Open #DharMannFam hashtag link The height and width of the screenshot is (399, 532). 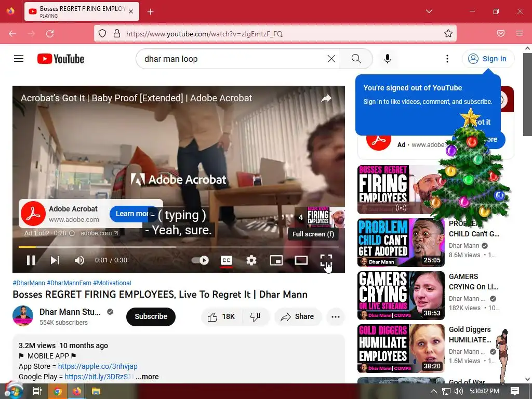point(69,283)
